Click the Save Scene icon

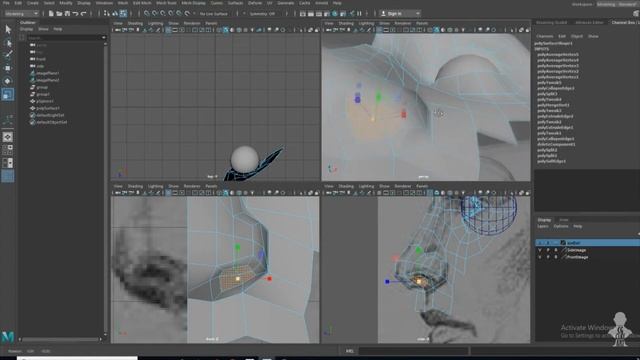click(x=67, y=13)
